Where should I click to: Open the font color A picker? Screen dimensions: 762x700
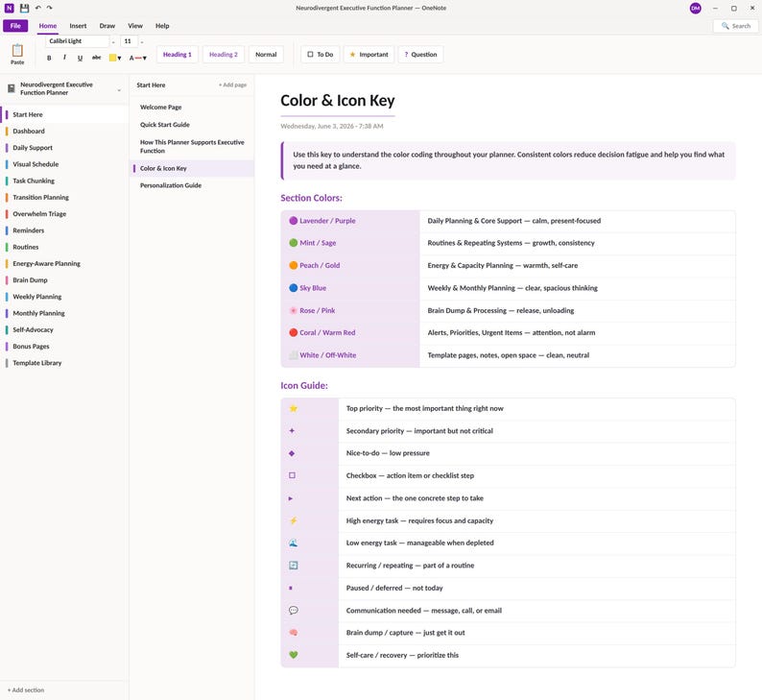[138, 58]
